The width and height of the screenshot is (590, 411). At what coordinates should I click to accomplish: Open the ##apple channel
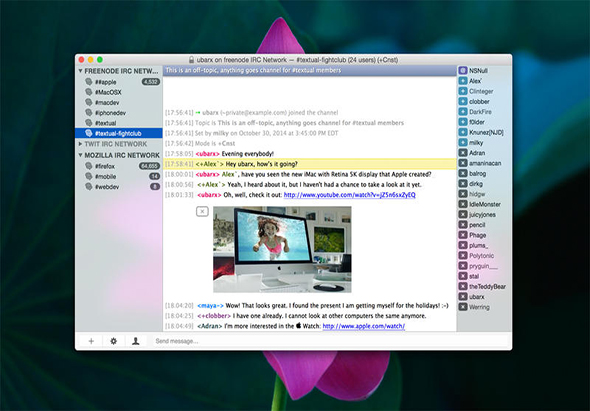pos(119,82)
